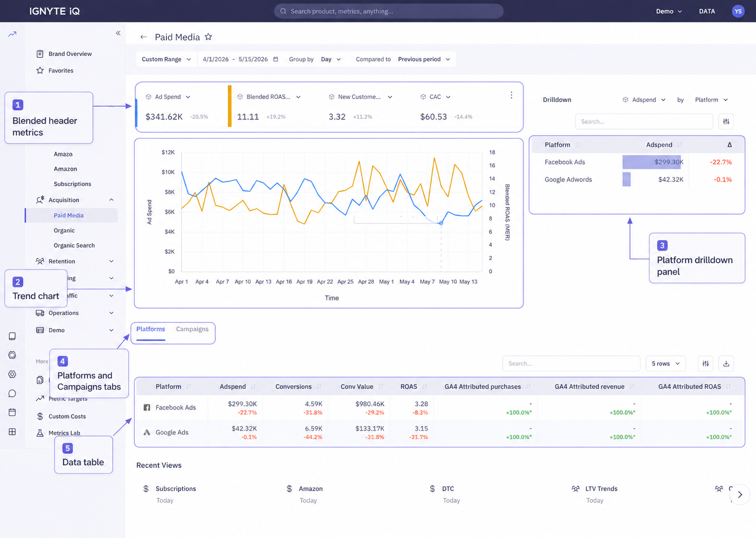This screenshot has height=538, width=756.
Task: Open LTV Trends recent view
Action: 601,489
